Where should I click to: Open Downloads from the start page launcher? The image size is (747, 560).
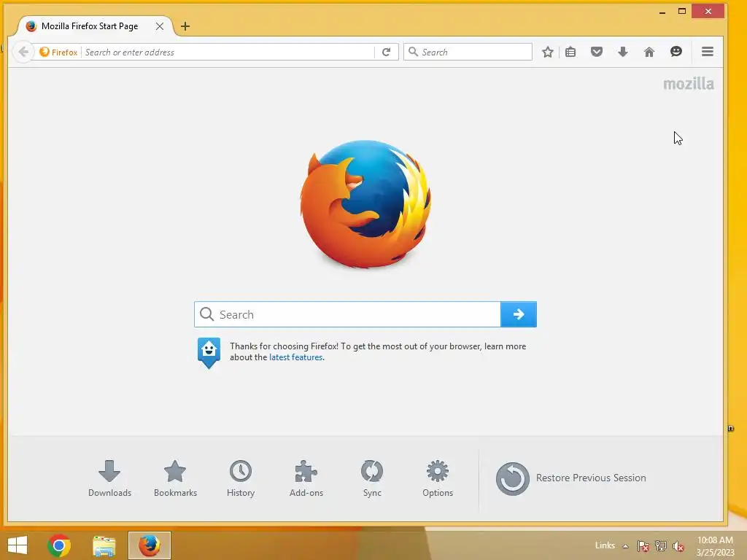coord(109,478)
